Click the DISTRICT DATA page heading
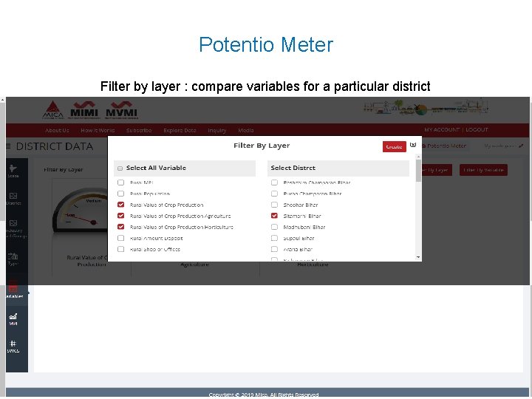 (54, 146)
